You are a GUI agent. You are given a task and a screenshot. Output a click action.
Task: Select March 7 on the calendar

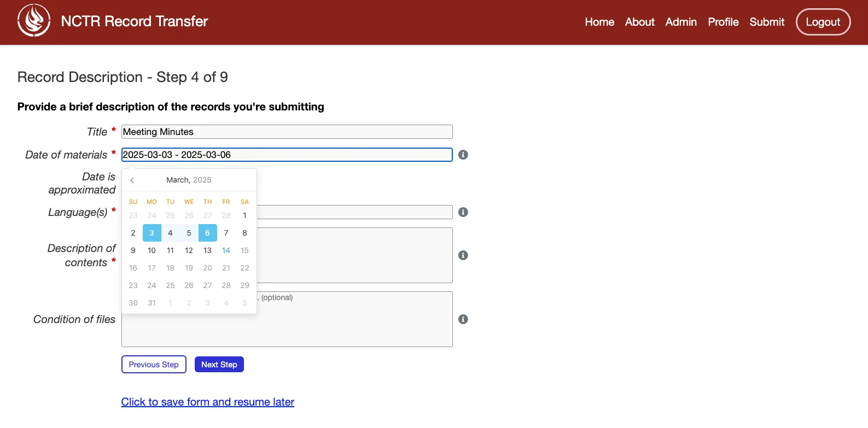pyautogui.click(x=226, y=233)
